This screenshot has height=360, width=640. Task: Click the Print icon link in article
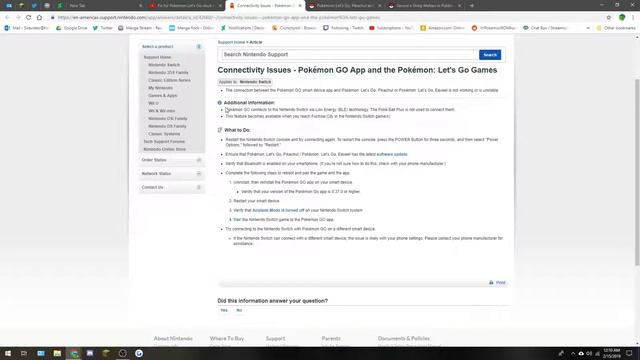497,282
